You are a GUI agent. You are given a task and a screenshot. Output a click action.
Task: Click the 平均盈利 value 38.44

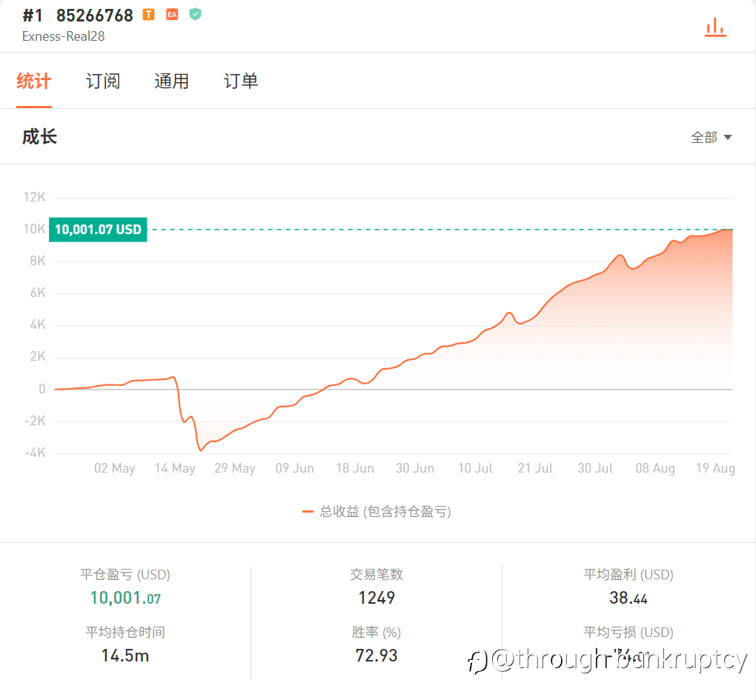click(629, 599)
